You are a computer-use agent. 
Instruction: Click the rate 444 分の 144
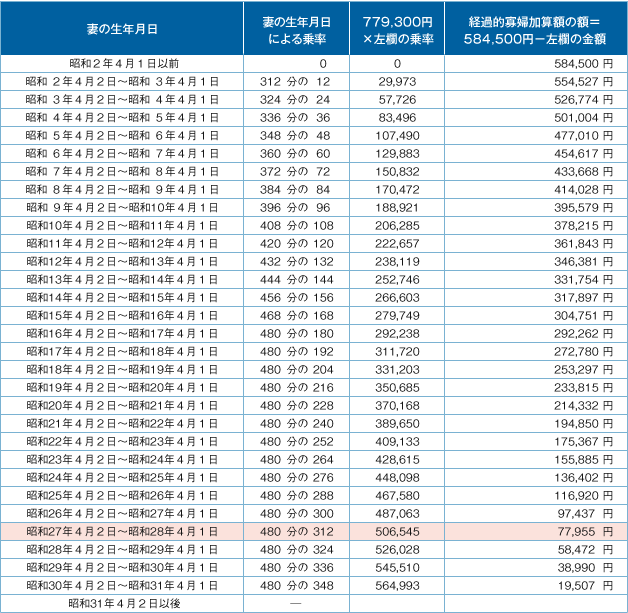tap(297, 280)
